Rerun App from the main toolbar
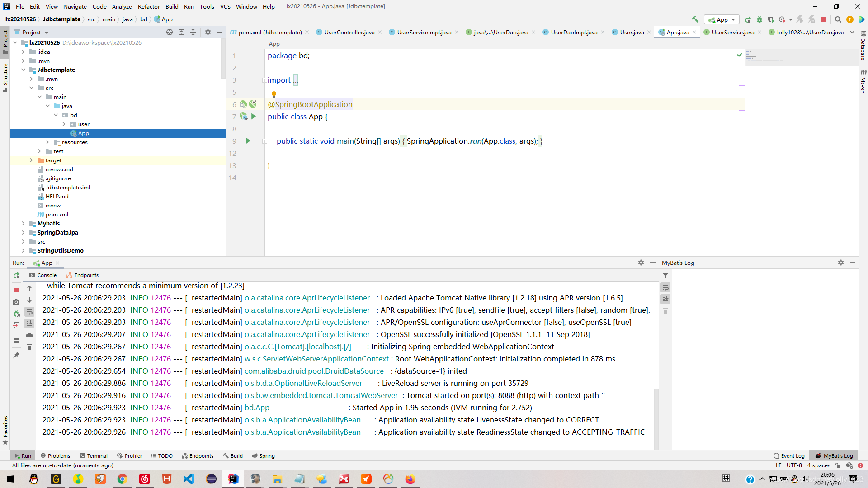Image resolution: width=868 pixels, height=488 pixels. pyautogui.click(x=748, y=19)
